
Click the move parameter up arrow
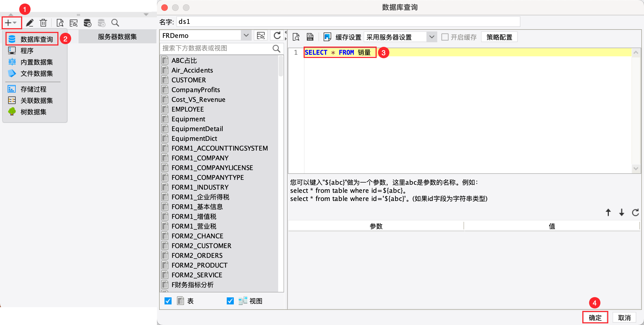coord(608,212)
